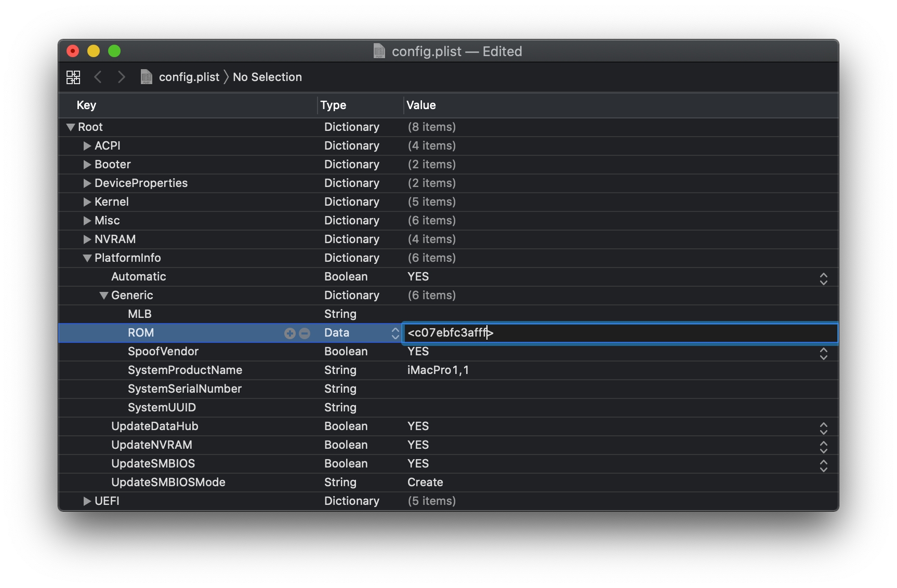Click the (8 items) value of Root
This screenshot has width=897, height=588.
click(432, 127)
